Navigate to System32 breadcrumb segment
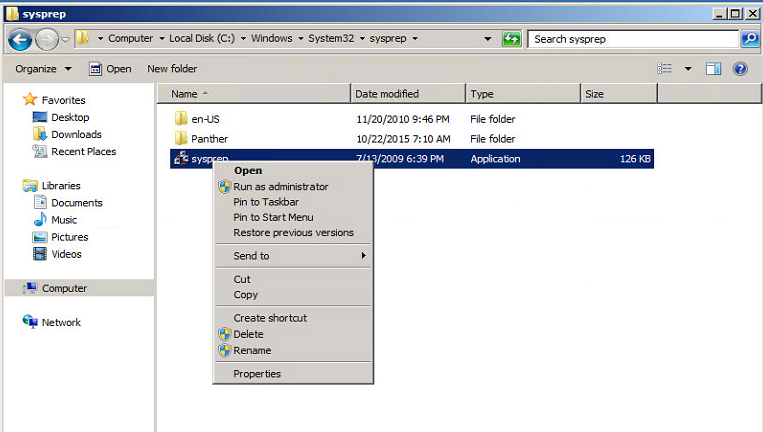The height and width of the screenshot is (432, 763). (331, 38)
